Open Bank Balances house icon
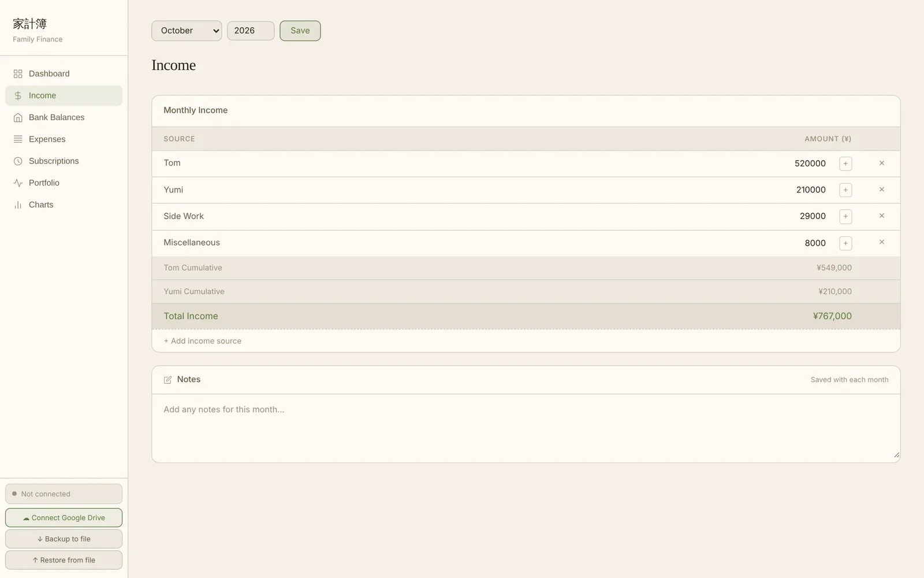The image size is (924, 578). (18, 118)
